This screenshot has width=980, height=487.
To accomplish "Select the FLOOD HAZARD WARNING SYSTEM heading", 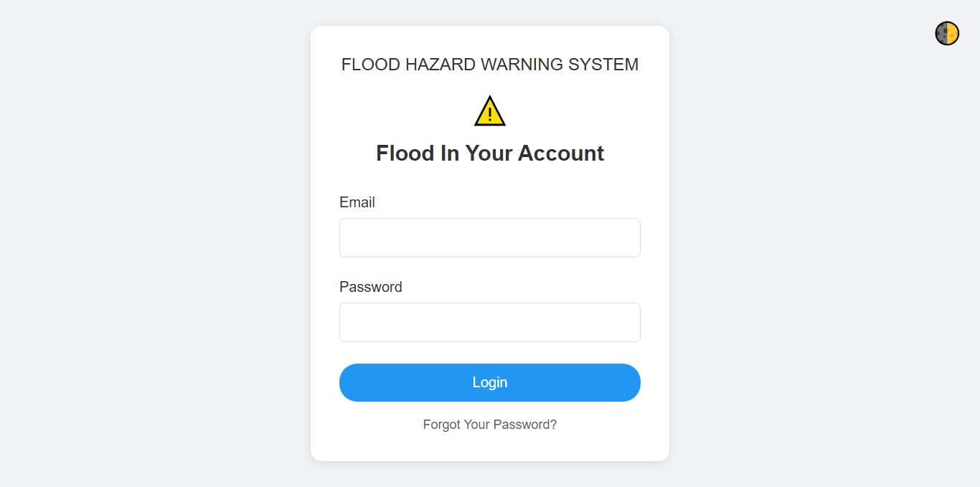I will (490, 65).
